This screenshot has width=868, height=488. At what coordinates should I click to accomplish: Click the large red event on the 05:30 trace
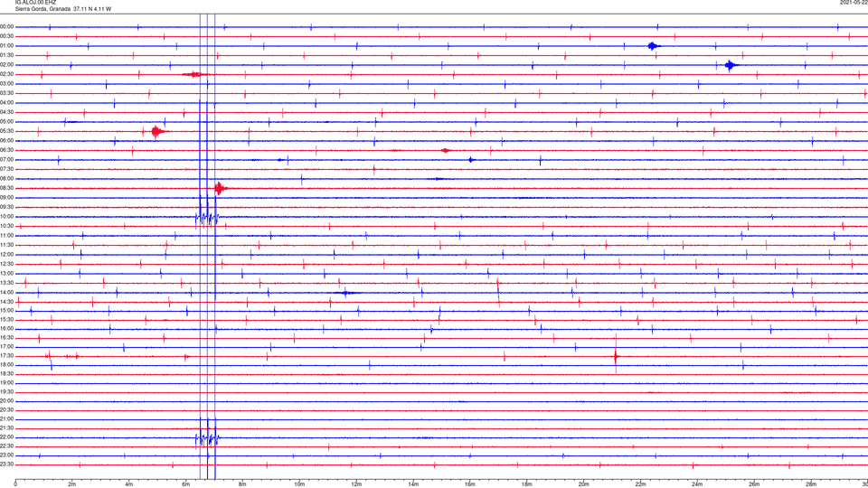157,132
